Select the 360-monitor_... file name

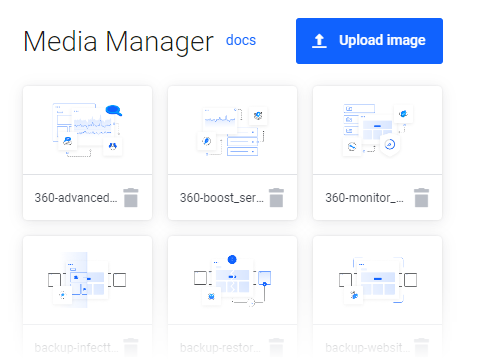click(x=364, y=198)
